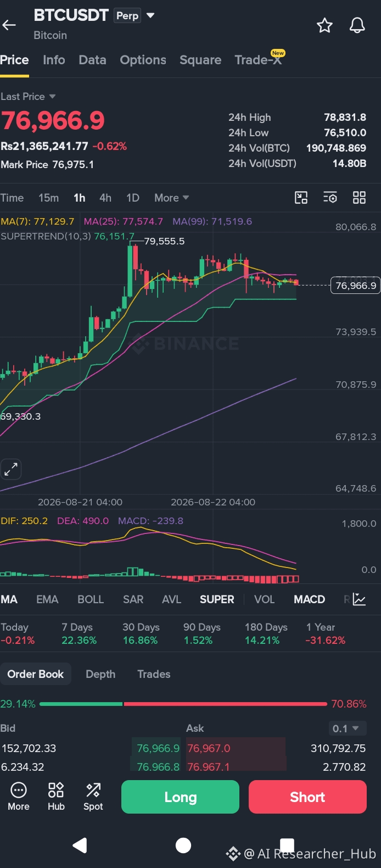
Task: Open the BTCUSDT pair selector dropdown
Action: pos(150,15)
